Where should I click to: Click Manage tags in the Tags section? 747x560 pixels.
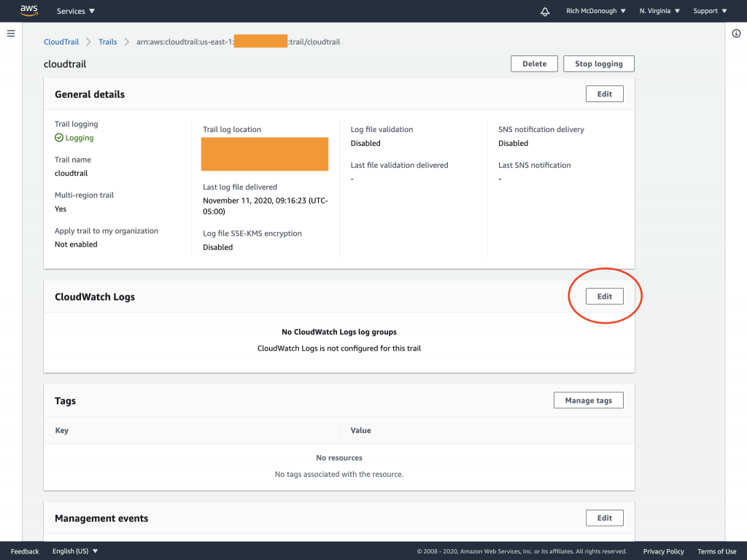tap(588, 400)
